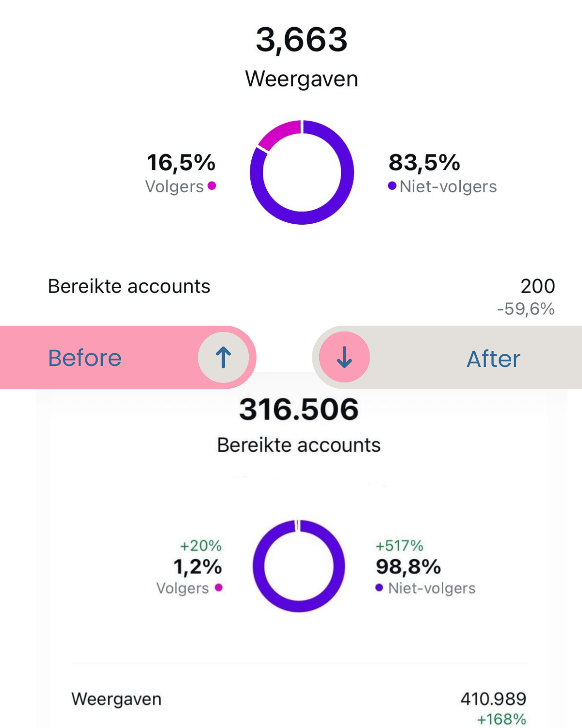The image size is (582, 728).
Task: Click the down arrow icon beside After
Action: pos(344,357)
